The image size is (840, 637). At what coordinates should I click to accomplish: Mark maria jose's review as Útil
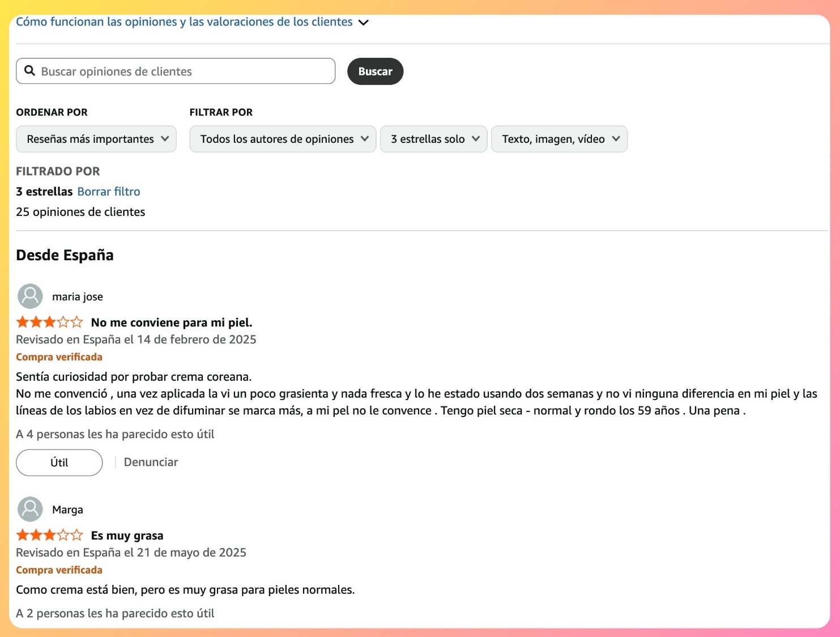pos(59,462)
